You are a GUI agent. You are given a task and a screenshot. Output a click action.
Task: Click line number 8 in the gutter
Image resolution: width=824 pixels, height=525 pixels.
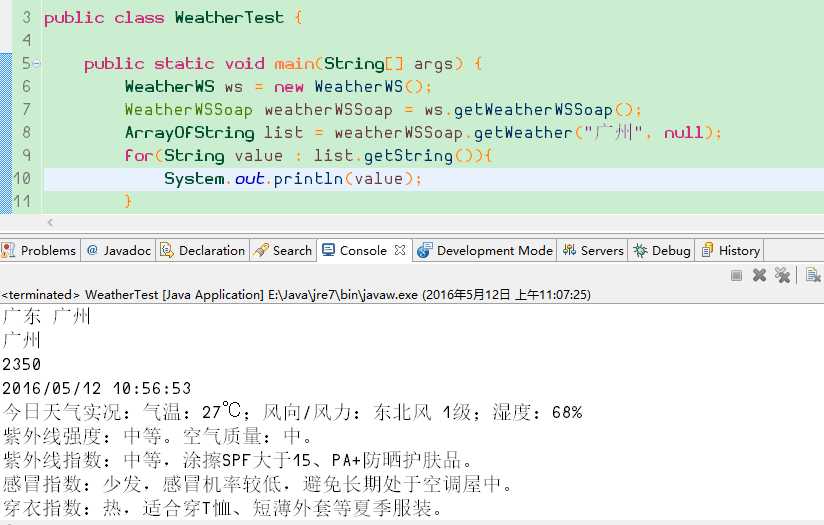26,132
